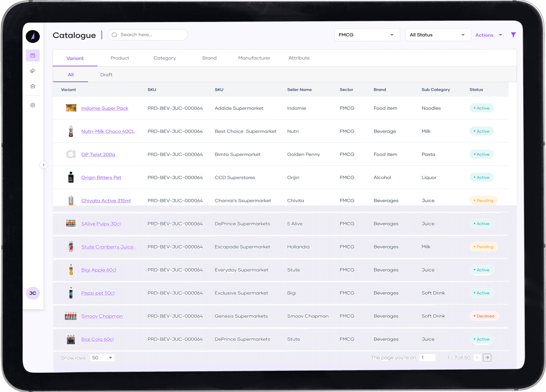
Task: Open the megaphone campaigns sidebar icon
Action: pyautogui.click(x=33, y=71)
